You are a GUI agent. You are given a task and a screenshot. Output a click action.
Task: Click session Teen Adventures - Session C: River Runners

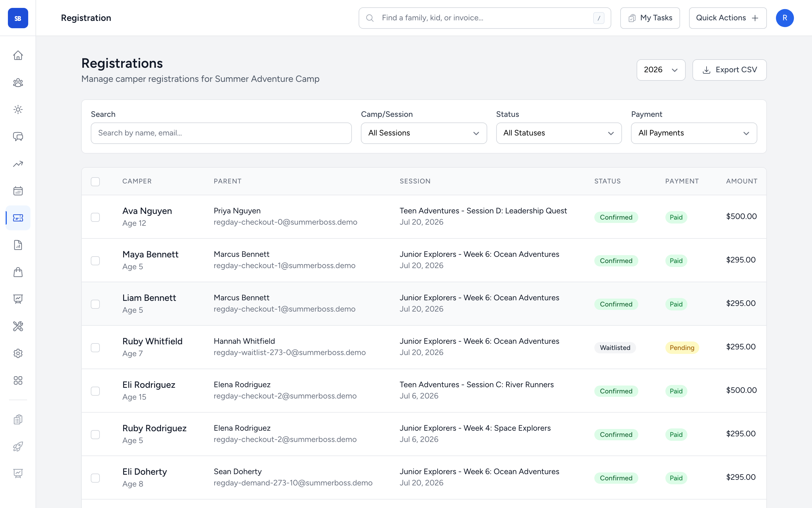click(476, 385)
